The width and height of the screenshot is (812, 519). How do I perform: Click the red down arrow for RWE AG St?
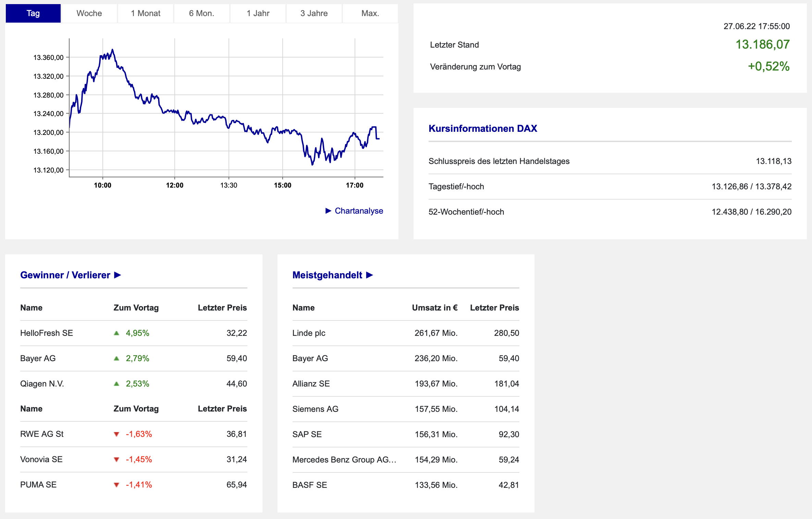[116, 434]
